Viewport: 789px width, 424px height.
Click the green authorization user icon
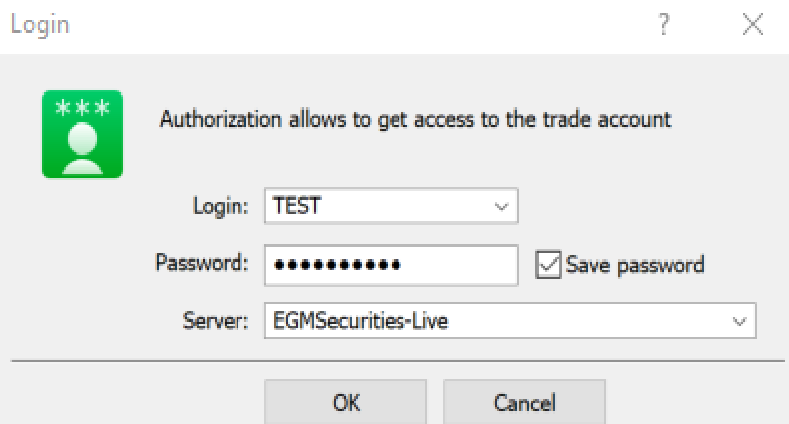click(83, 134)
